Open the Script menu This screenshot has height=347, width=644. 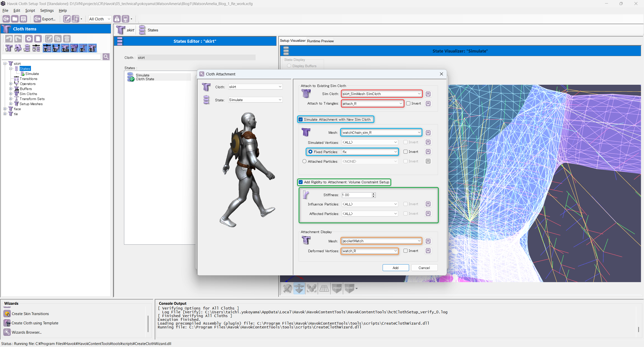coord(30,11)
